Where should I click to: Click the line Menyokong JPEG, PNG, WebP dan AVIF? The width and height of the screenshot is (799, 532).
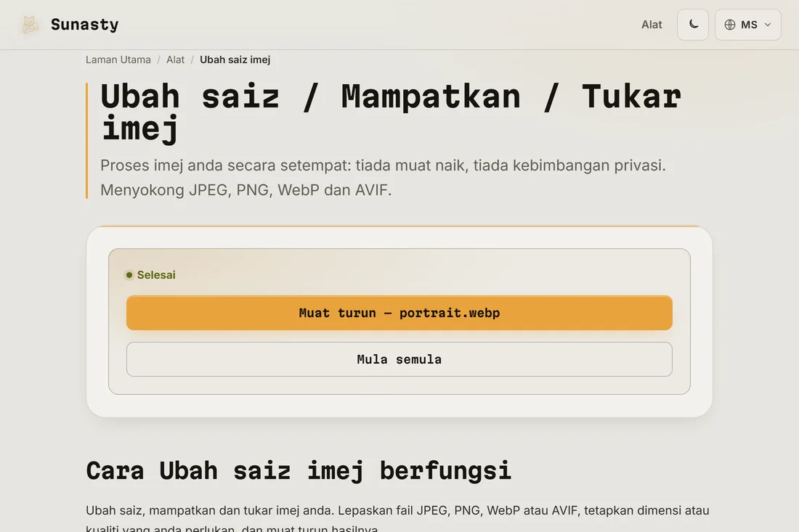pos(246,190)
